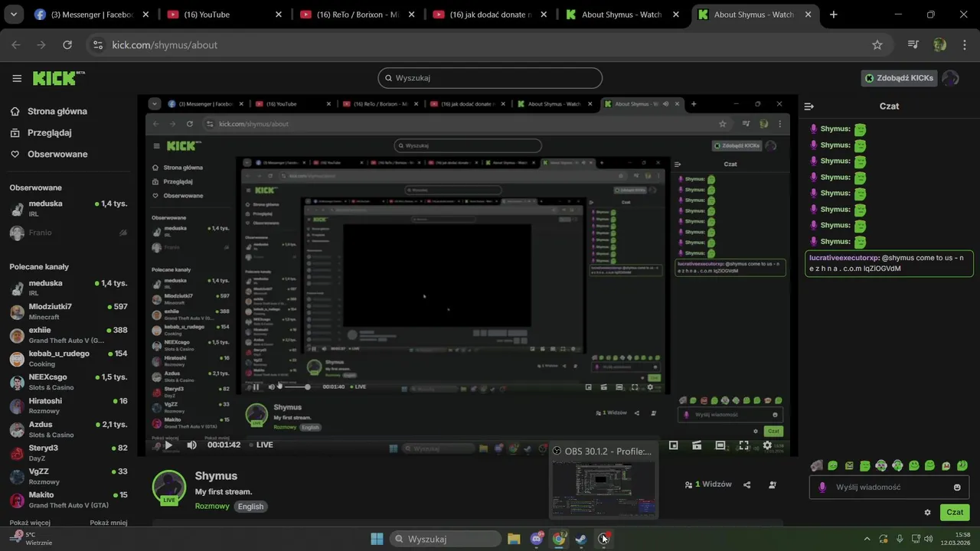The width and height of the screenshot is (980, 551).
Task: Open chat settings gear near Czat
Action: pyautogui.click(x=927, y=512)
